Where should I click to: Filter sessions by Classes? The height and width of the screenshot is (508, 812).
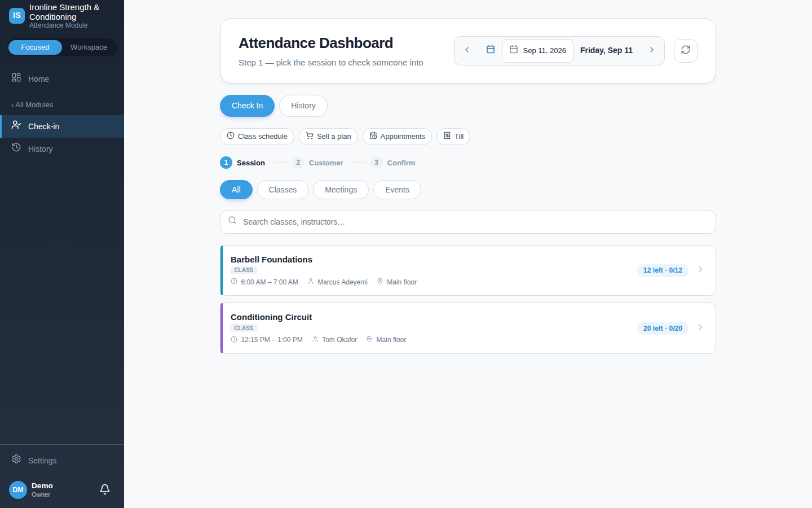pos(283,190)
